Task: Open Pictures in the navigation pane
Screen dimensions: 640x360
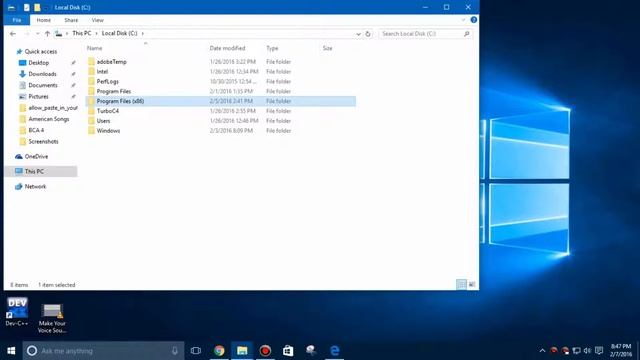Action: tap(38, 96)
